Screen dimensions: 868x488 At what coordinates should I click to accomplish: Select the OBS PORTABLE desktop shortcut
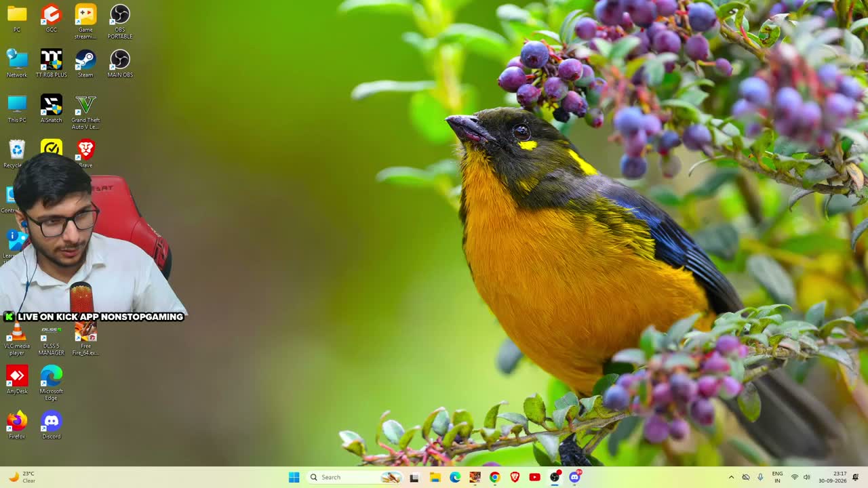pyautogui.click(x=120, y=22)
